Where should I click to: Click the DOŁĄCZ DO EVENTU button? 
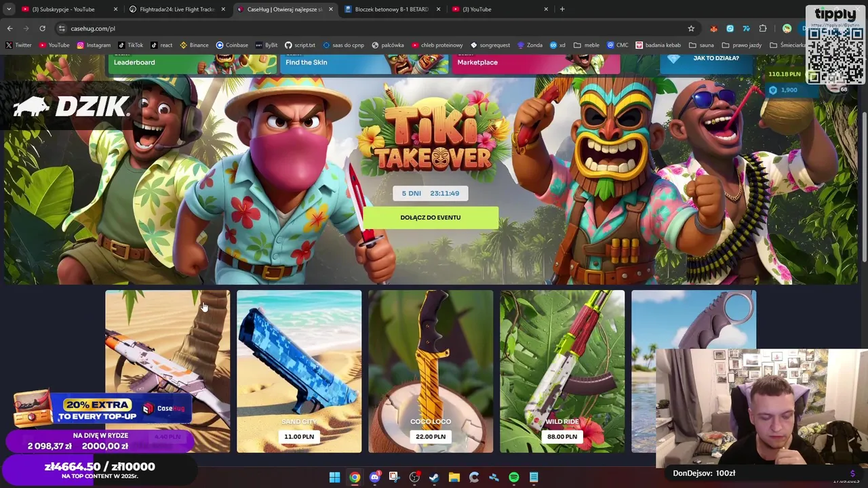coord(431,218)
